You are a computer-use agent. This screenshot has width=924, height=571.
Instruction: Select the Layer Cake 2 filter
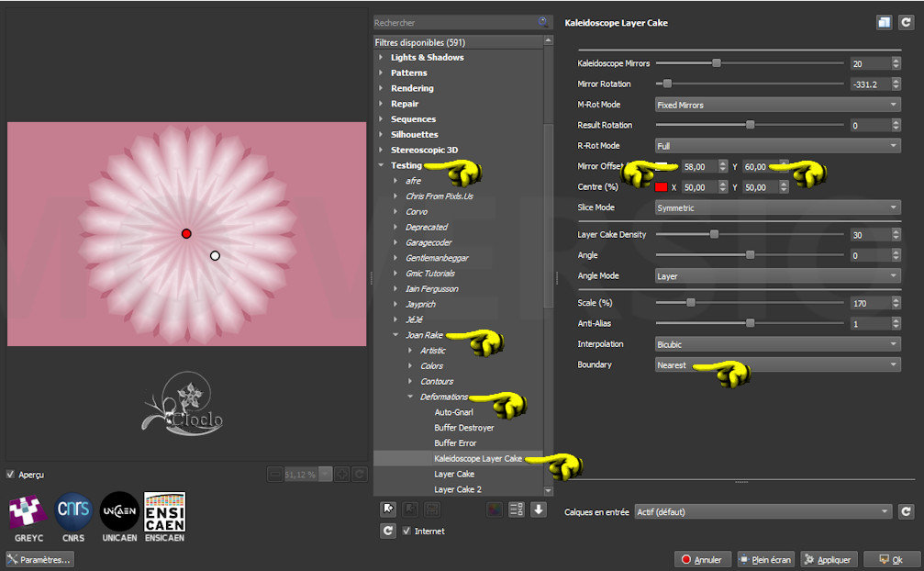pyautogui.click(x=457, y=489)
